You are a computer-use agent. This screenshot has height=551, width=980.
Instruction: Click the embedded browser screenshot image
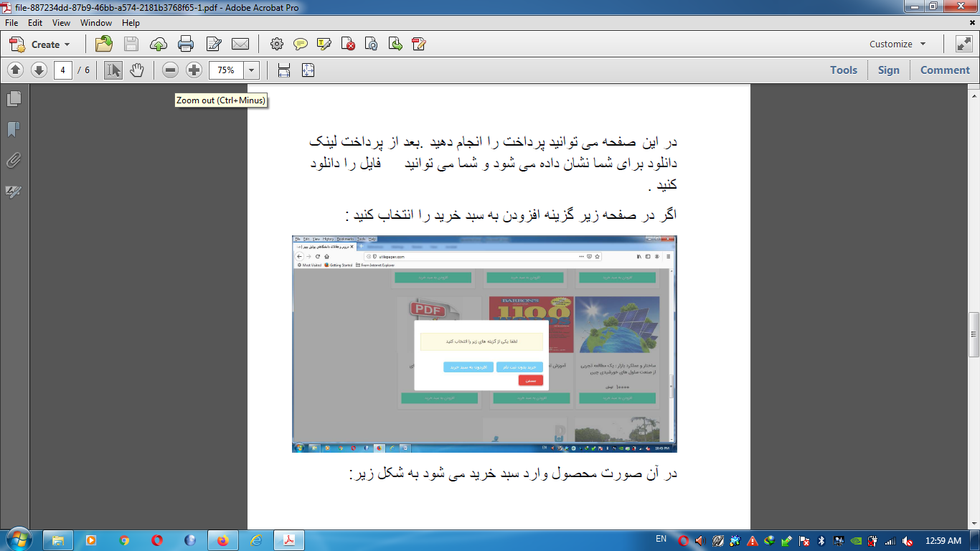[x=484, y=344]
